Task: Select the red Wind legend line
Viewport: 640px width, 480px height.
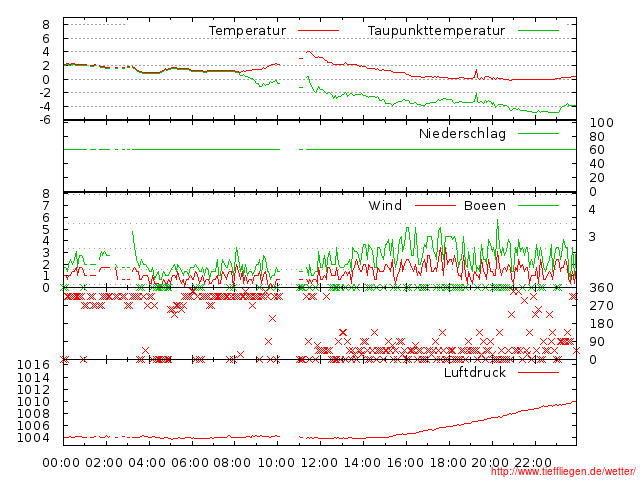Action: (x=435, y=206)
